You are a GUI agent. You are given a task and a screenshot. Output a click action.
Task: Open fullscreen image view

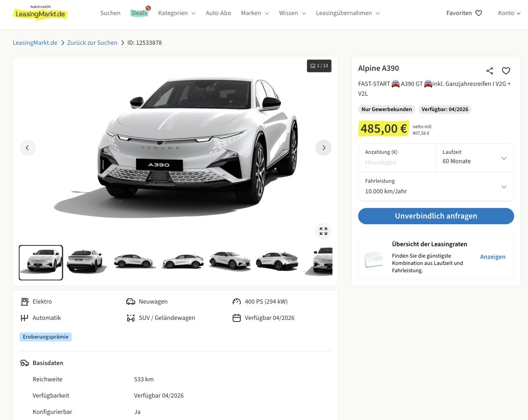pos(323,231)
